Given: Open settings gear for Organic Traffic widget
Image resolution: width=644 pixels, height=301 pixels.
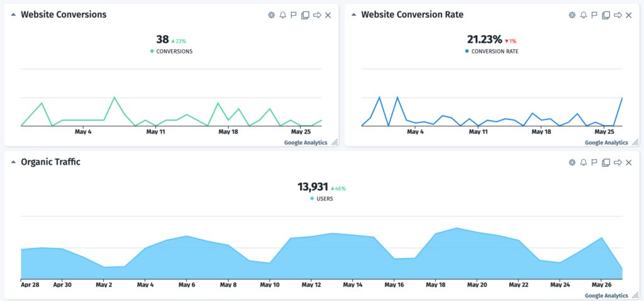Looking at the screenshot, I should point(572,163).
